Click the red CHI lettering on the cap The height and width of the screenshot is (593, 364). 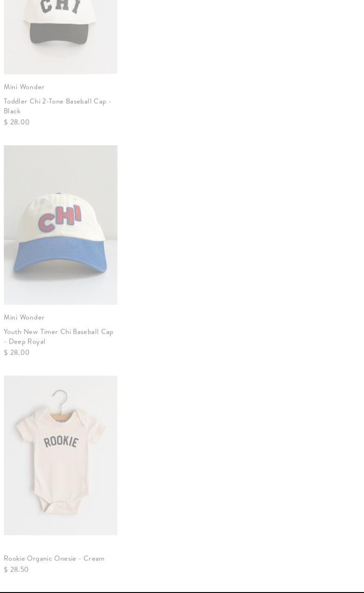click(x=60, y=218)
